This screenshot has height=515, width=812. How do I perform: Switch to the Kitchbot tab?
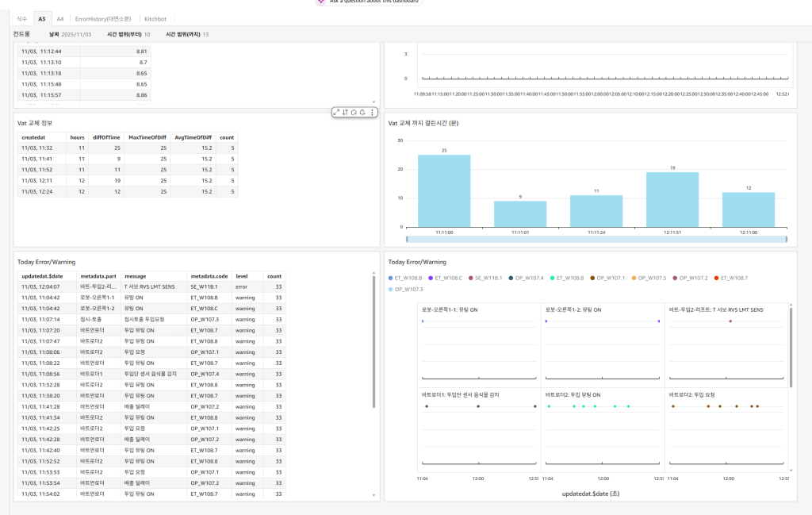155,18
